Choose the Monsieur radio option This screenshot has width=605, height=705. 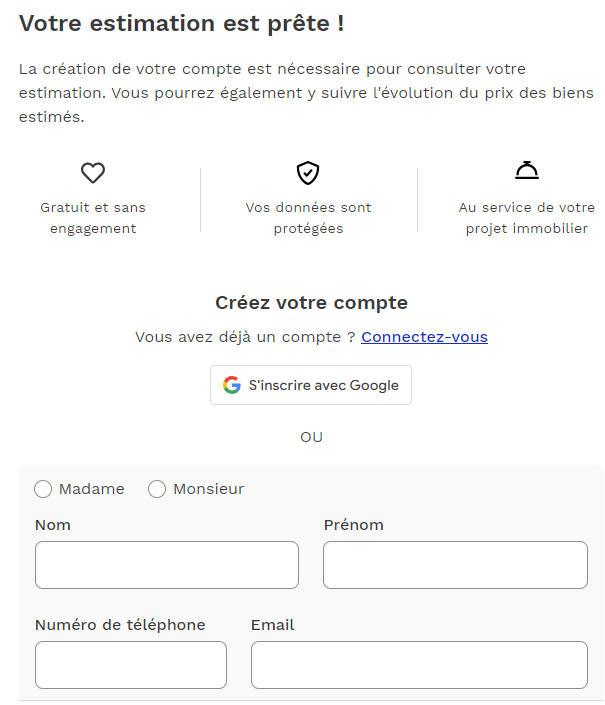[x=157, y=489]
